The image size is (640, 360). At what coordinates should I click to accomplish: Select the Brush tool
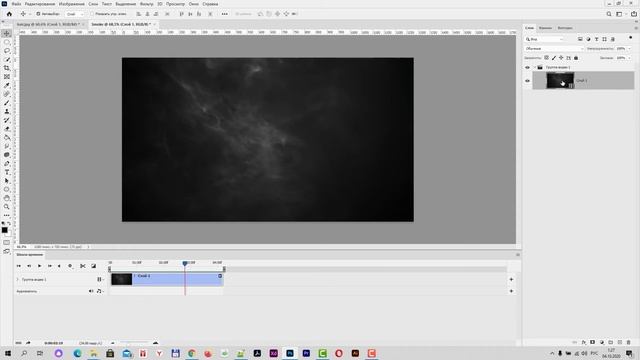(x=7, y=103)
